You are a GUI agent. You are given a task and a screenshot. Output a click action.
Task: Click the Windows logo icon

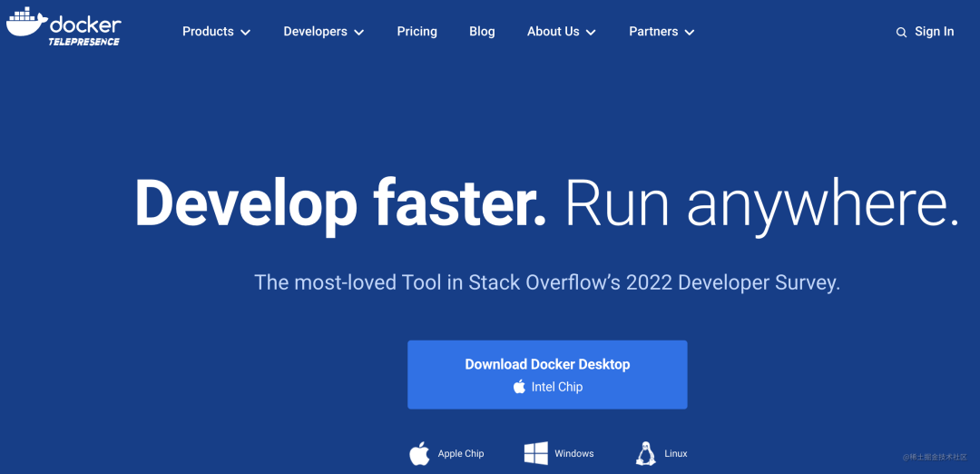535,453
